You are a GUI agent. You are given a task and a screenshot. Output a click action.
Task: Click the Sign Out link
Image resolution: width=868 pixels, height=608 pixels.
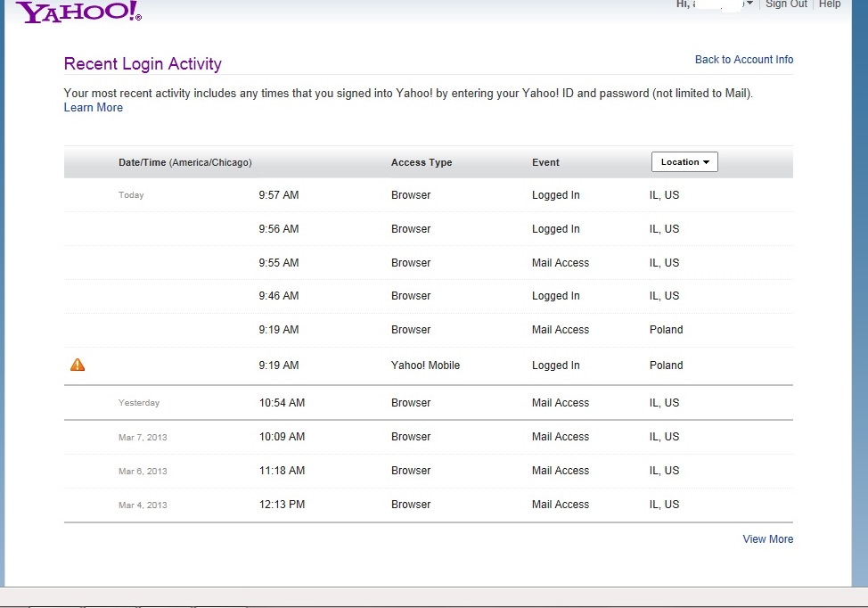coord(786,4)
